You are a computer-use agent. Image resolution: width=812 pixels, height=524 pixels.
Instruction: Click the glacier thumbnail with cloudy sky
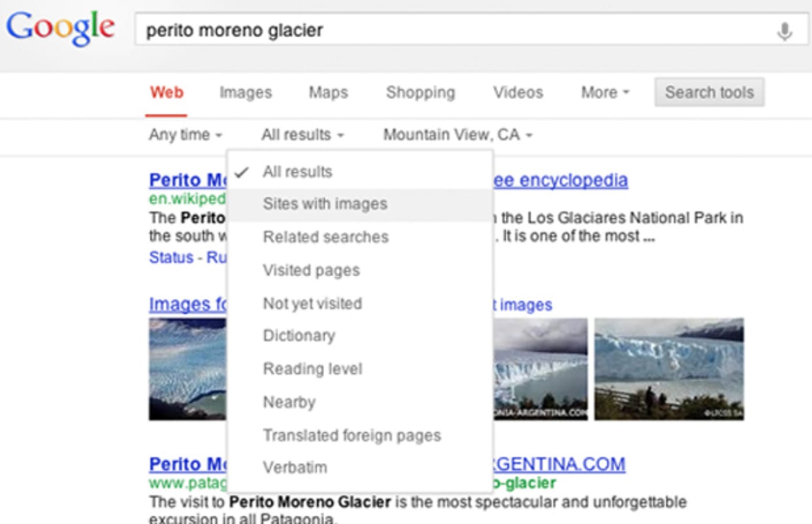539,367
